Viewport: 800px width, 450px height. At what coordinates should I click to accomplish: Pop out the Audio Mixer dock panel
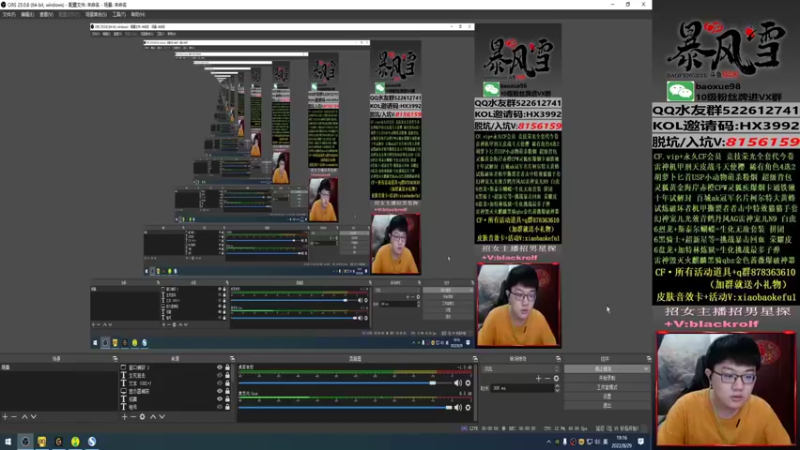(x=475, y=359)
